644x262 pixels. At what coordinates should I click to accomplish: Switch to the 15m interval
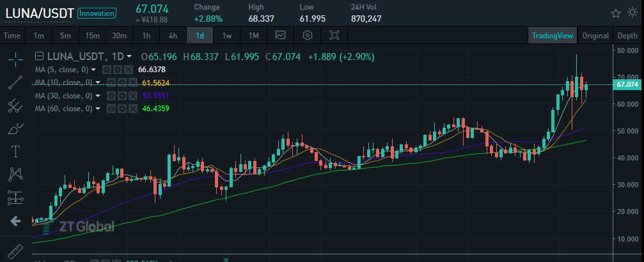pyautogui.click(x=92, y=36)
